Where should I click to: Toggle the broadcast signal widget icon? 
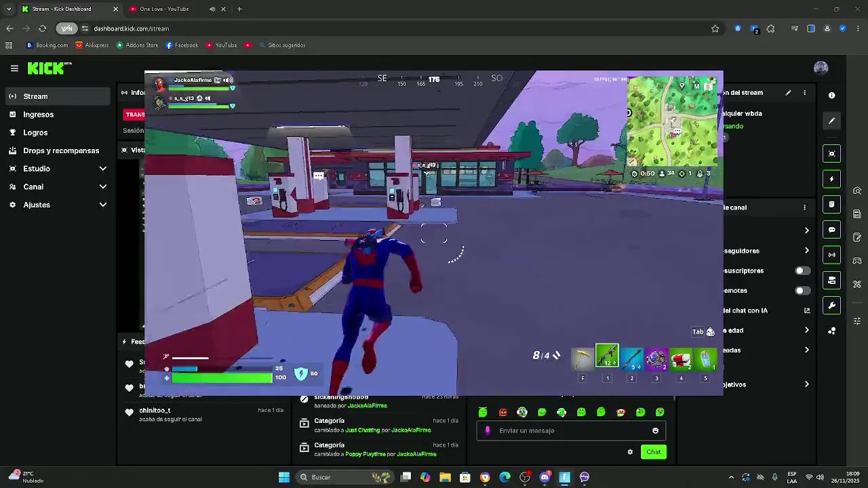[x=832, y=255]
